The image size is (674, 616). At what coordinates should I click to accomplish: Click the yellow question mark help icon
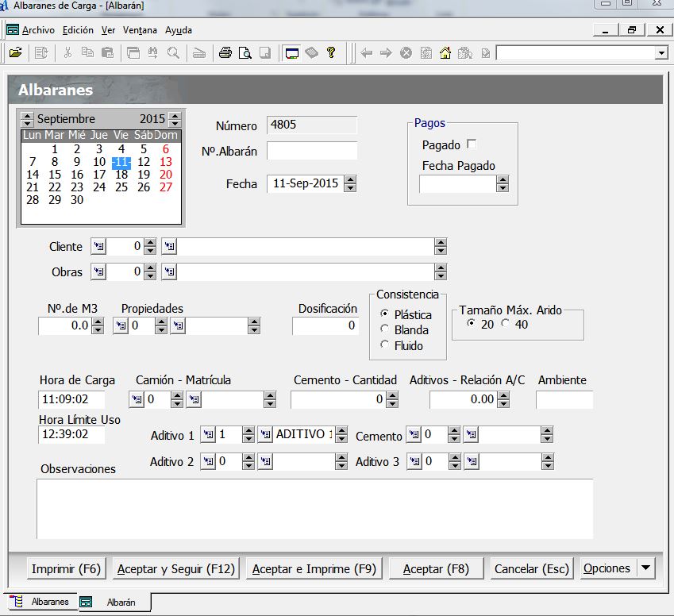[x=331, y=53]
